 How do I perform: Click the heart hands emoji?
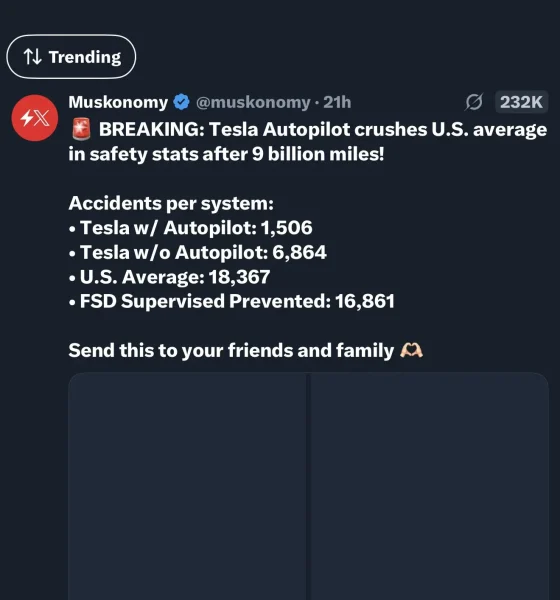point(411,350)
